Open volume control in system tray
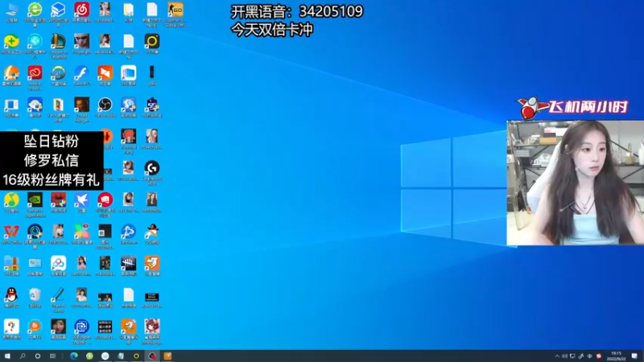The height and width of the screenshot is (362, 644). (x=564, y=356)
